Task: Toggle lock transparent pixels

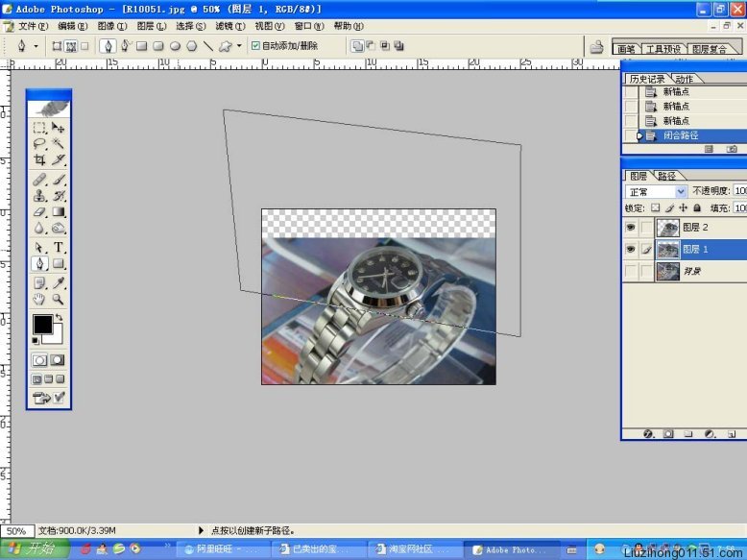Action: coord(656,207)
